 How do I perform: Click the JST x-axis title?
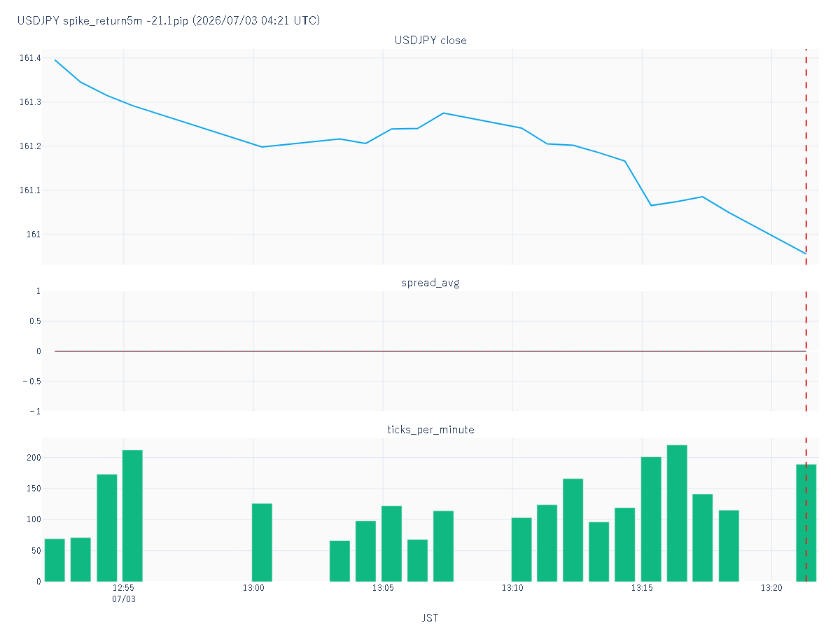coord(430,618)
